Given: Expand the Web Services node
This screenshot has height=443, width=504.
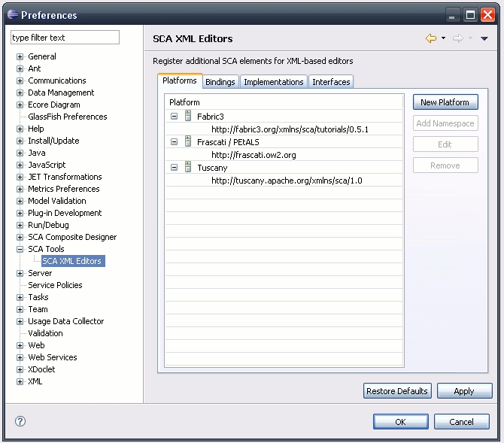Looking at the screenshot, I should click(x=20, y=358).
